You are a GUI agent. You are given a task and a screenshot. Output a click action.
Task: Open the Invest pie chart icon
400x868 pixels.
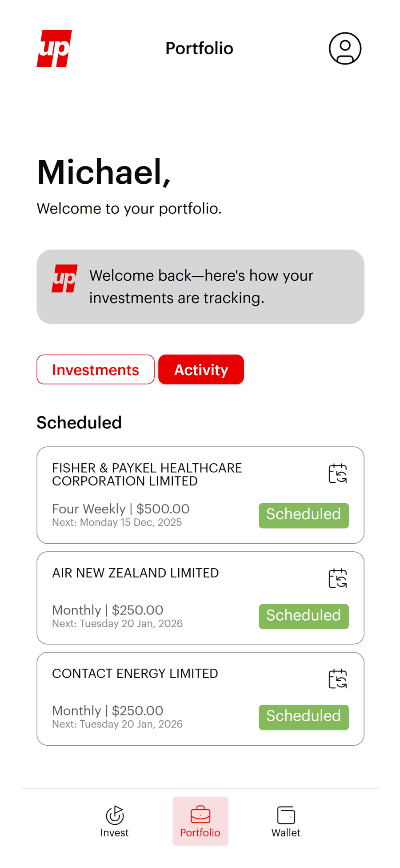114,815
